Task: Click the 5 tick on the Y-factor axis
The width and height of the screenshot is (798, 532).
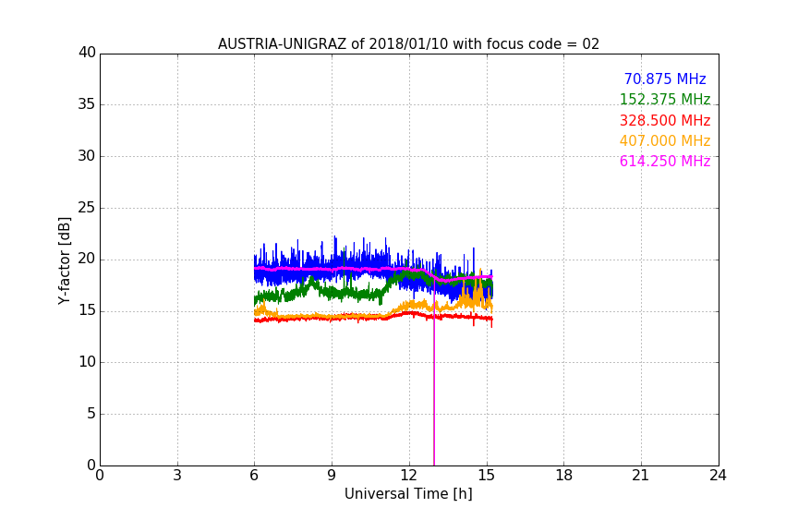Action: (91, 414)
